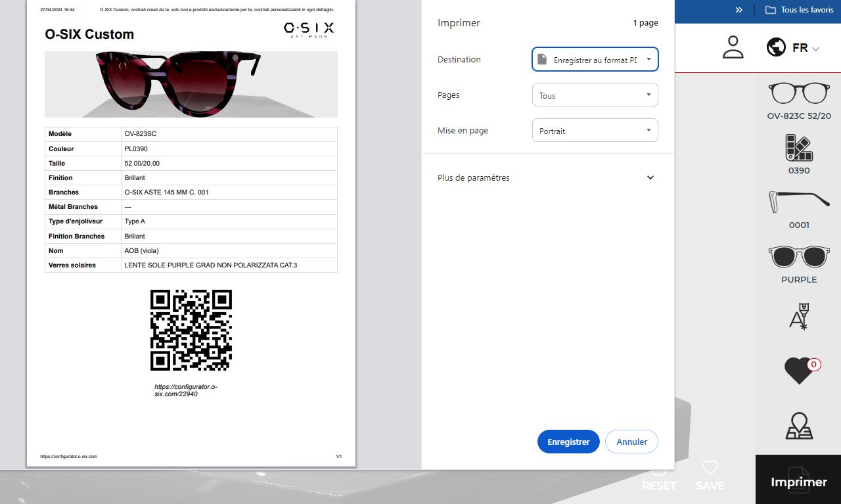Open Tous les favoris bookmarks folder

[799, 10]
